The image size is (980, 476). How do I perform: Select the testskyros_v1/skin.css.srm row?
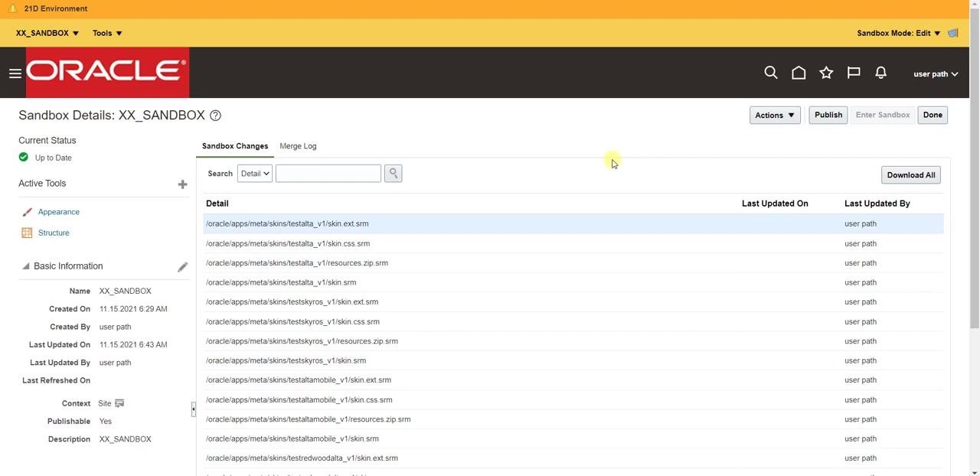tap(573, 321)
